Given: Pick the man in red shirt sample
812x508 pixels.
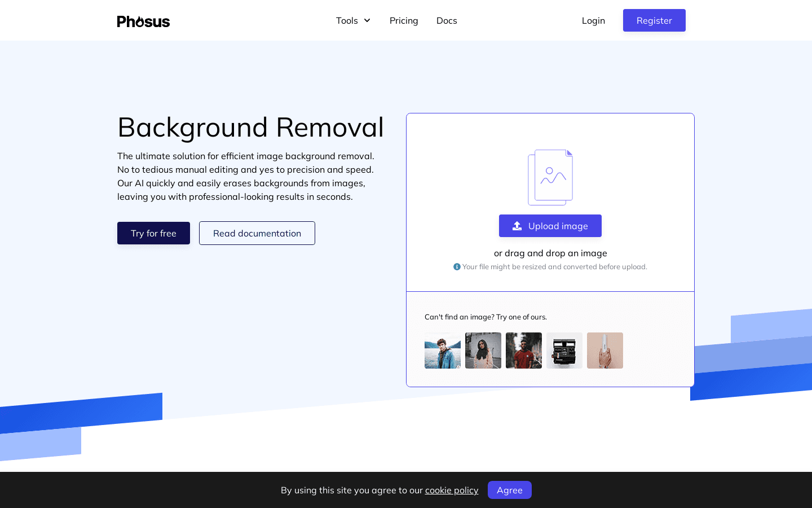Looking at the screenshot, I should click(x=524, y=351).
